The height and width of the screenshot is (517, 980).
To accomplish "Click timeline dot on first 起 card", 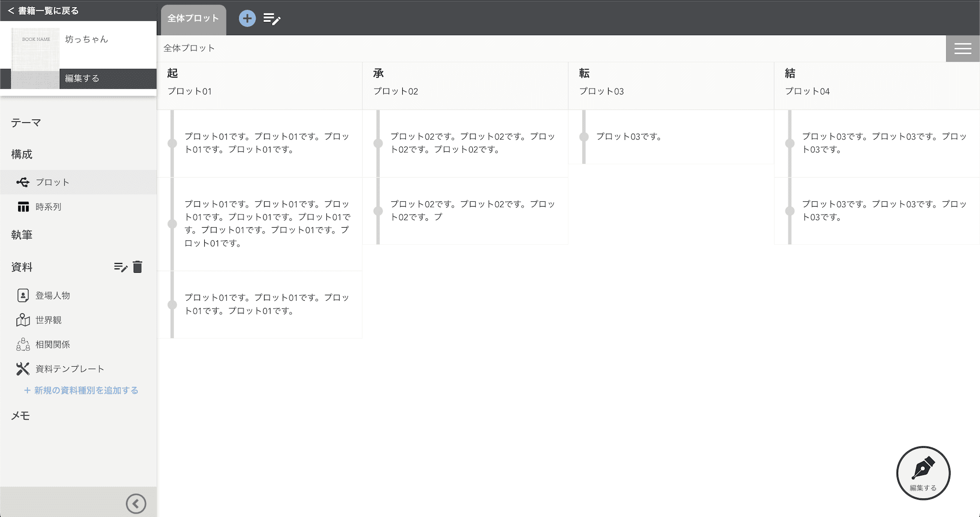I will pos(172,143).
